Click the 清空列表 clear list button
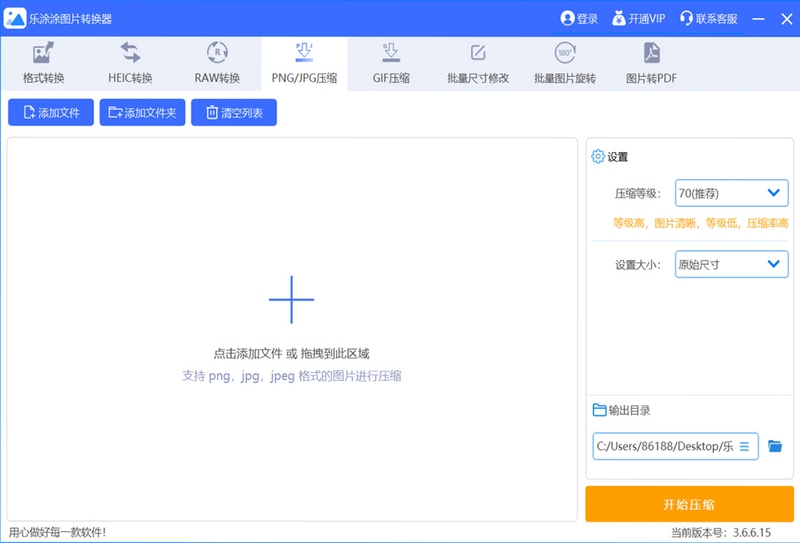Viewport: 800px width, 543px height. (x=234, y=112)
